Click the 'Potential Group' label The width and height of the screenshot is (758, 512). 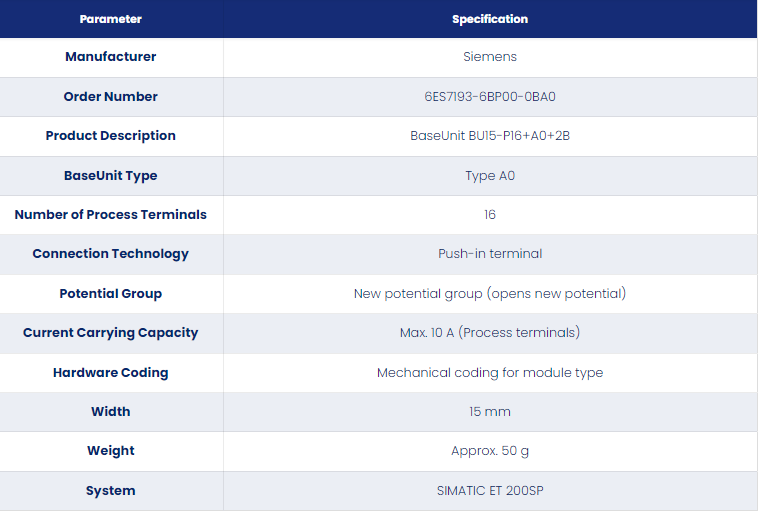pyautogui.click(x=111, y=293)
